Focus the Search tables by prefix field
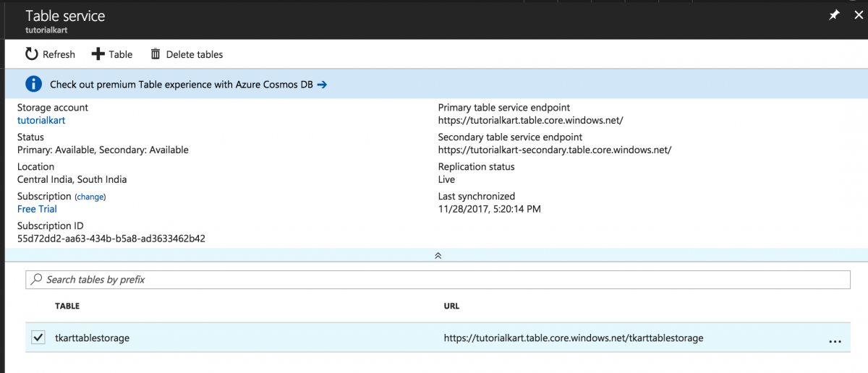Viewport: 868px width, 373px height. pyautogui.click(x=438, y=279)
